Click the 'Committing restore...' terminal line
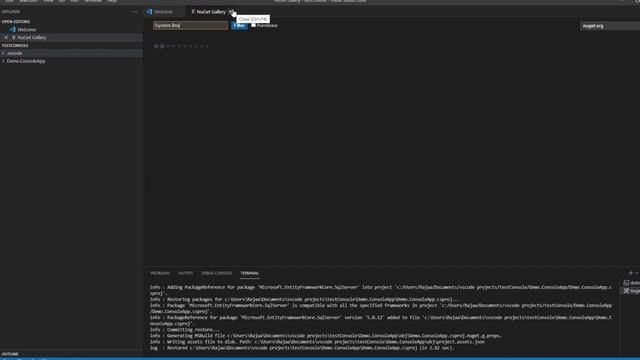This screenshot has height=360, width=640. [185, 330]
